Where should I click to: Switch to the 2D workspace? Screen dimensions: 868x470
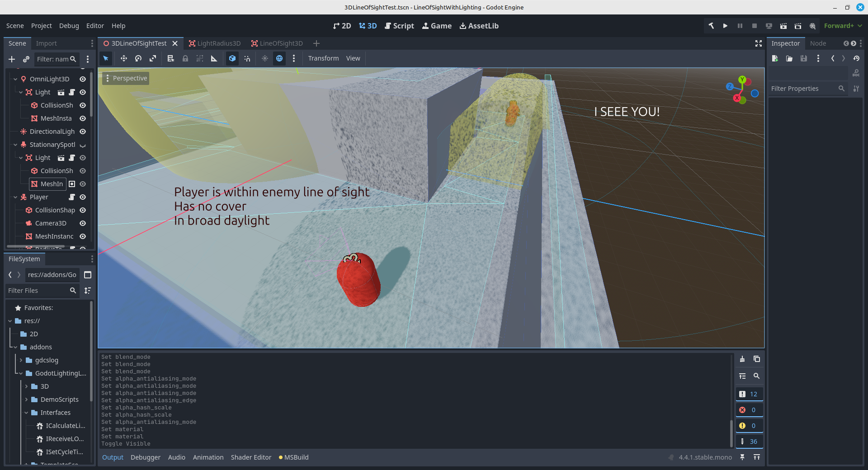[x=342, y=26]
